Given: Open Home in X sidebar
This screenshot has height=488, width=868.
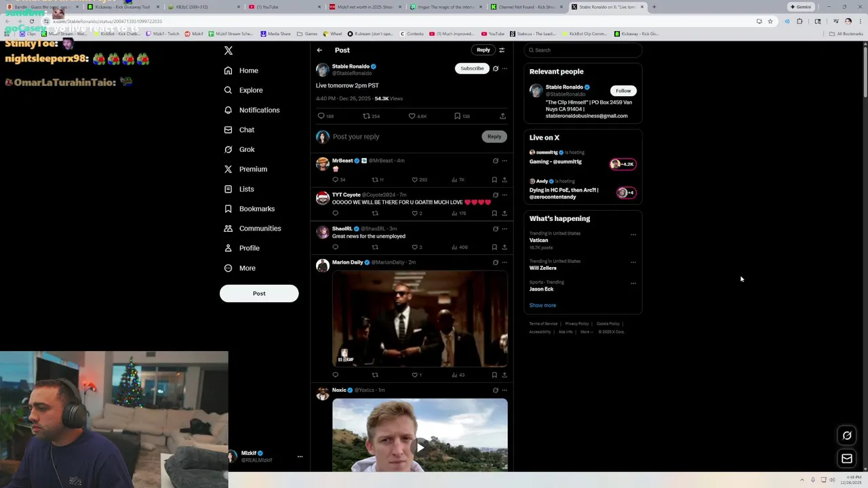Looking at the screenshot, I should tap(241, 70).
